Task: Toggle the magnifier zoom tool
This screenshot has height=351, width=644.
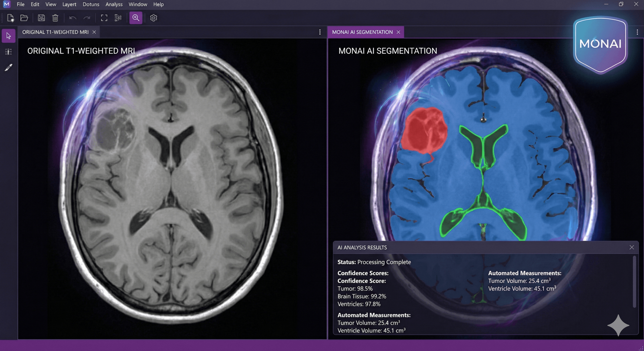Action: pyautogui.click(x=136, y=18)
